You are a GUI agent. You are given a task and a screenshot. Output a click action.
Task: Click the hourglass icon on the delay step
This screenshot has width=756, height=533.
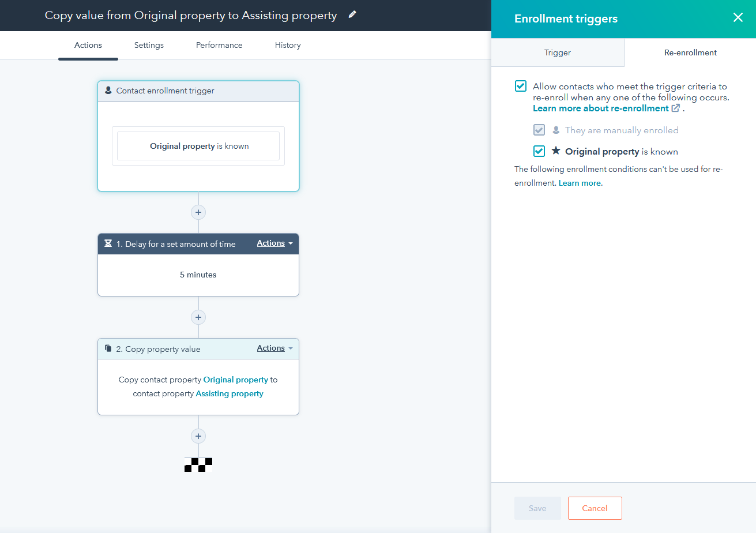[x=108, y=243]
